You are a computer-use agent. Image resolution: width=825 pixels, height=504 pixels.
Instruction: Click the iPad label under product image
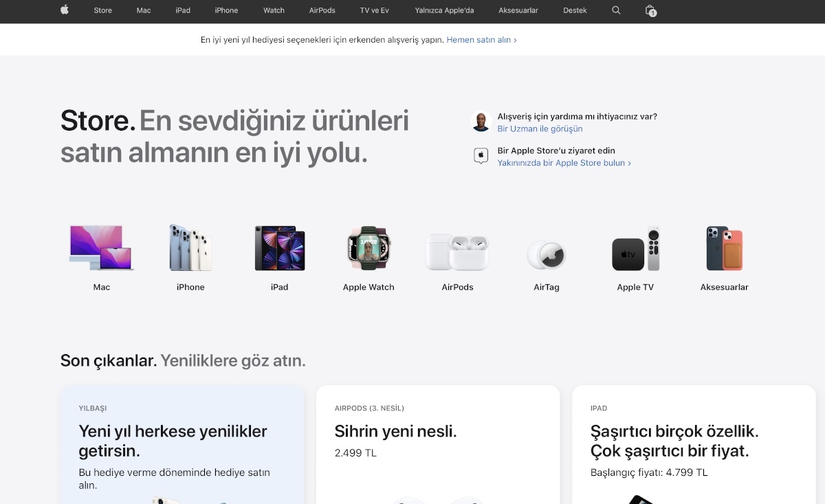coord(279,287)
